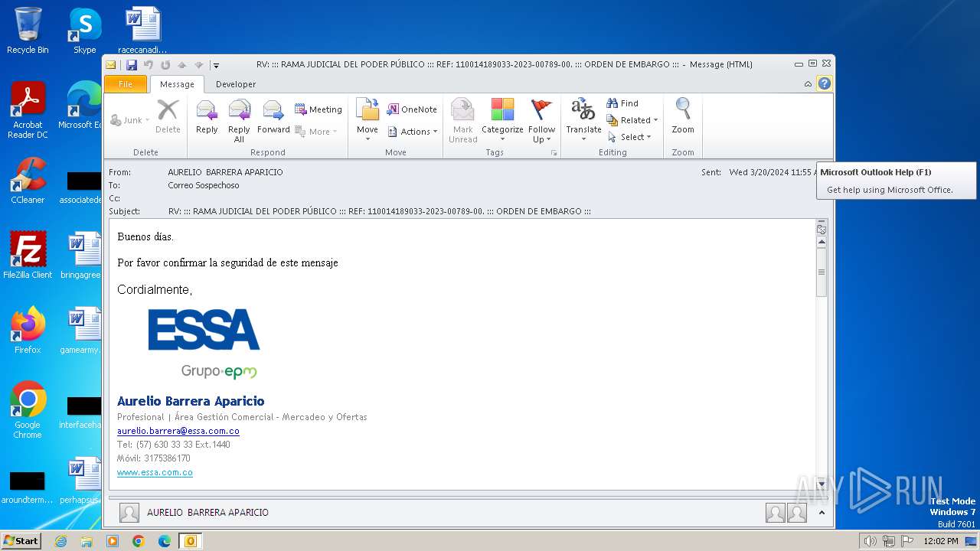Click the Zoom magnifier button
980x551 pixels.
(x=683, y=116)
